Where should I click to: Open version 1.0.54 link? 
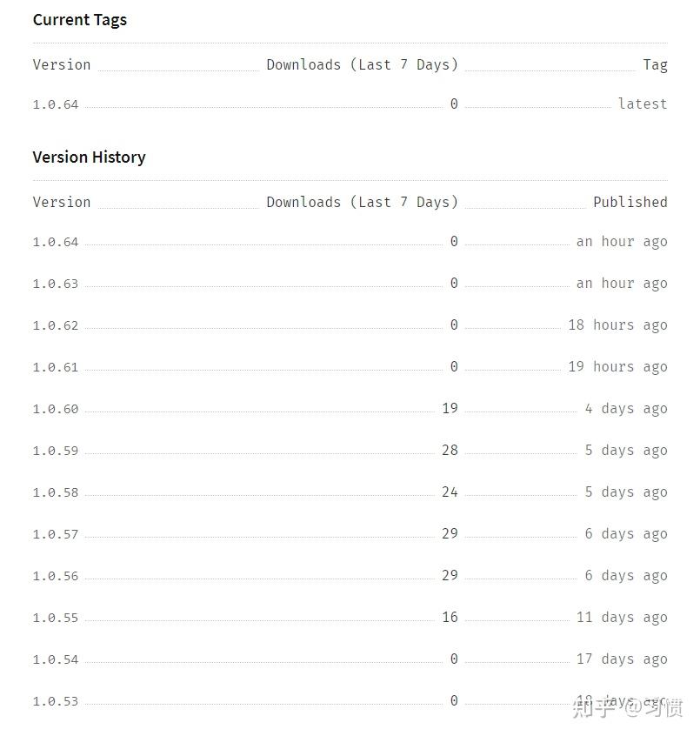tap(56, 659)
